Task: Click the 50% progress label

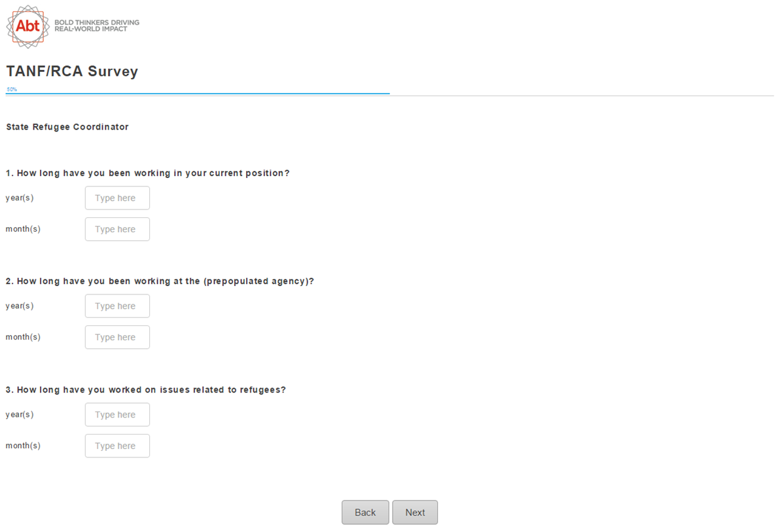Action: 12,89
